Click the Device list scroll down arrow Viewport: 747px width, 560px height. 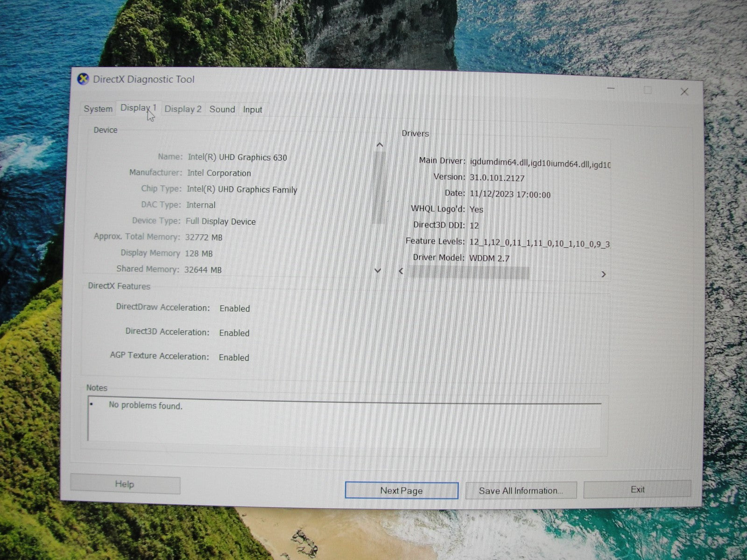point(378,271)
